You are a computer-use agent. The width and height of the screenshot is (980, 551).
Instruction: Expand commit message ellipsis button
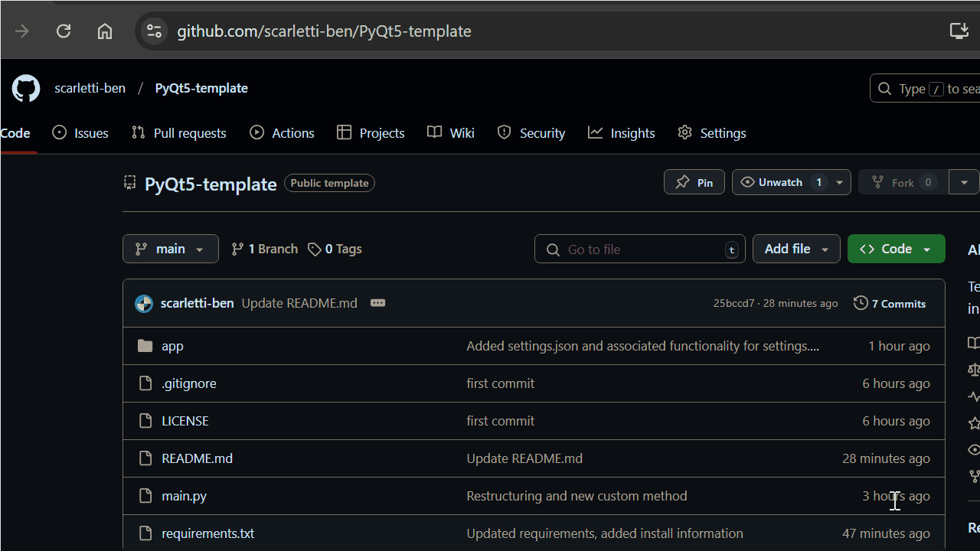377,303
